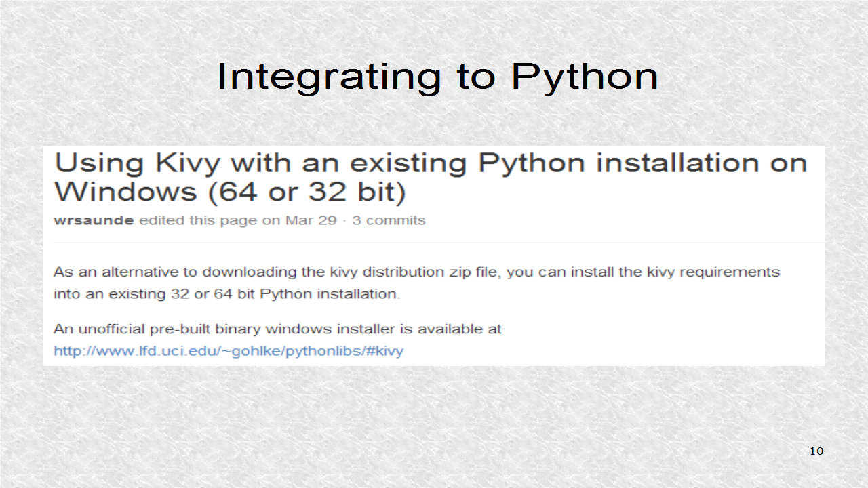The image size is (868, 488).
Task: Click the 'edited this page on Mar 29' text
Action: (237, 220)
